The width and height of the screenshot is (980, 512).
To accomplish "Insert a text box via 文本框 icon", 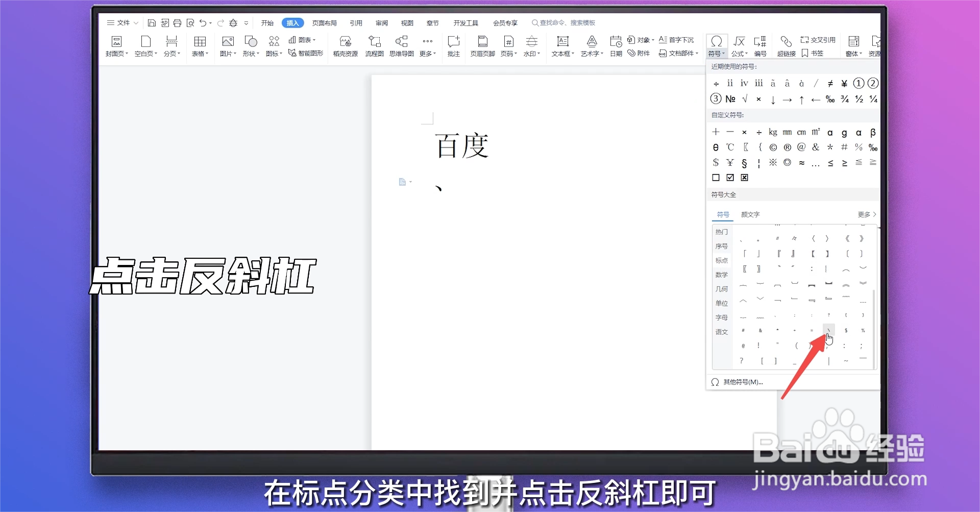I will pyautogui.click(x=562, y=45).
